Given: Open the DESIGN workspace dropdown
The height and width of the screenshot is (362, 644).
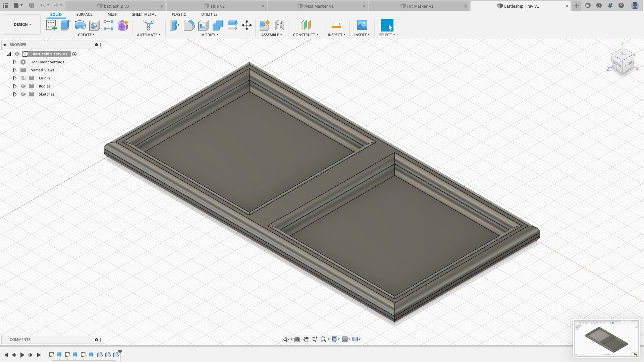Looking at the screenshot, I should tap(22, 24).
